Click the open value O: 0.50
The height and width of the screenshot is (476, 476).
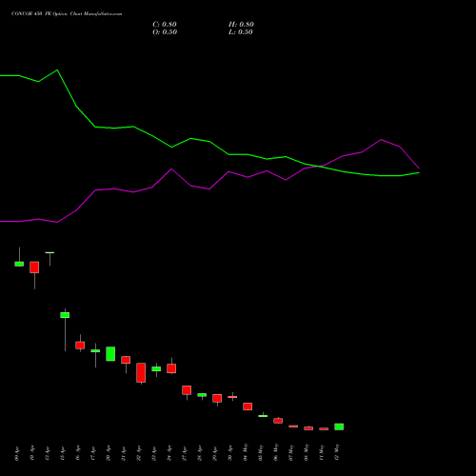tap(165, 32)
